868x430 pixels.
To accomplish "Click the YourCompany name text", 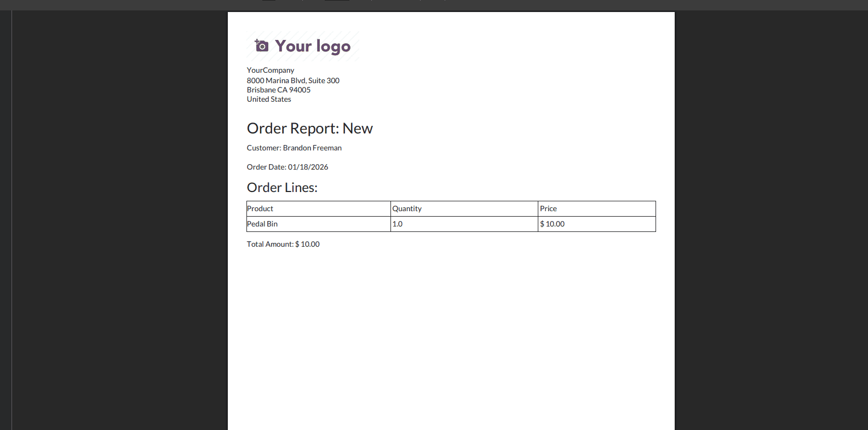I will point(271,70).
